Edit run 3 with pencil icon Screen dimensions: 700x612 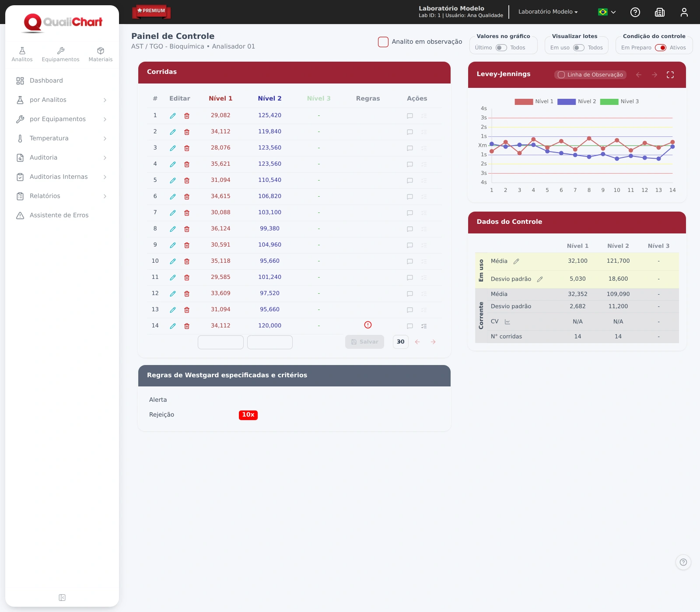pyautogui.click(x=173, y=148)
